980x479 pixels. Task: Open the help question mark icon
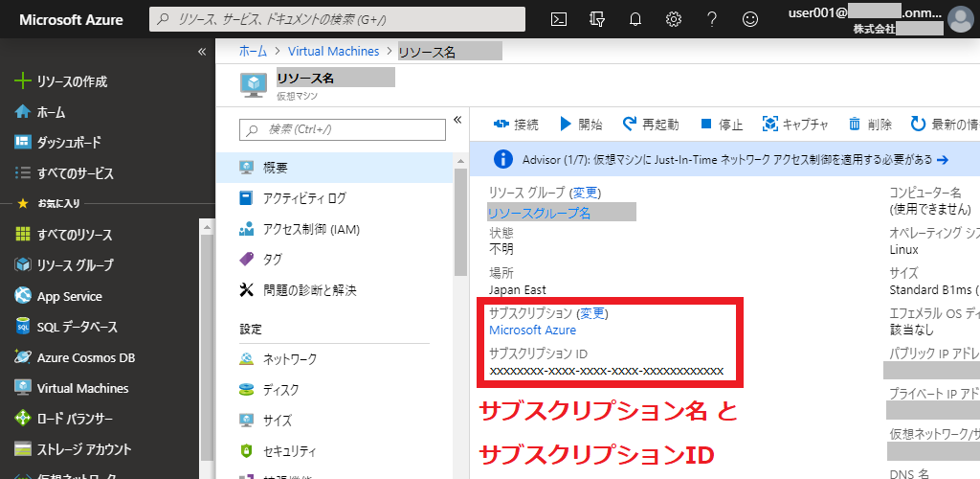pyautogui.click(x=711, y=19)
